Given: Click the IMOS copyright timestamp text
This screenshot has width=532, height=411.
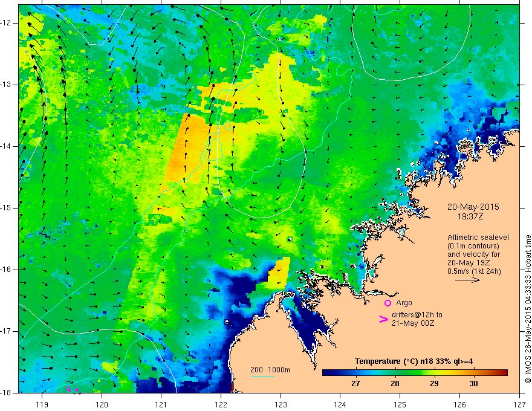Looking at the screenshot, I should point(528,309).
